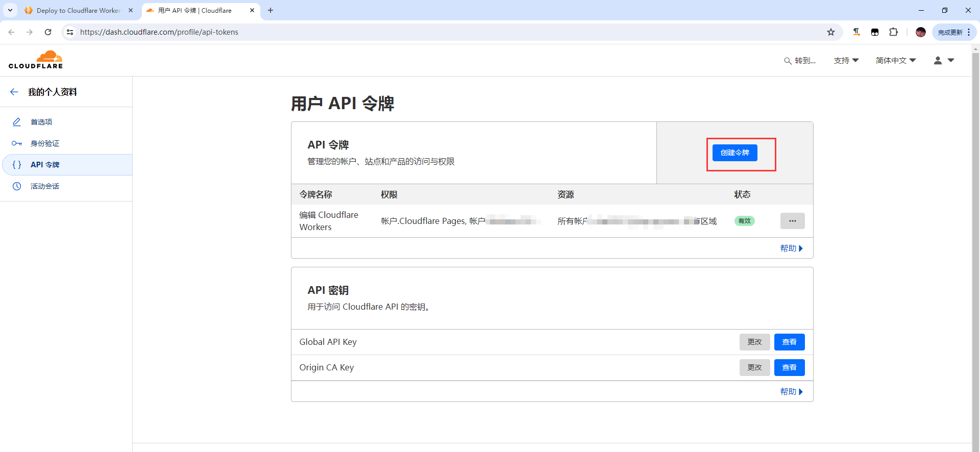Click 更改 for Global API Key
The height and width of the screenshot is (452, 980).
(755, 342)
